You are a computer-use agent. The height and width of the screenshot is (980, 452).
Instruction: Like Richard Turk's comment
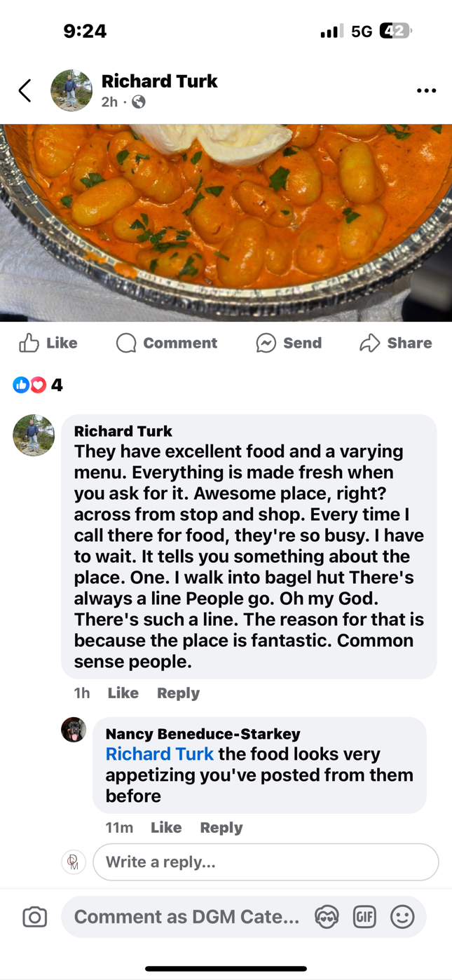click(x=123, y=693)
